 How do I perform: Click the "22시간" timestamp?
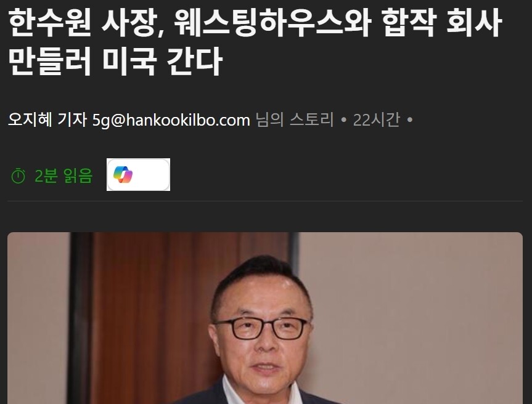tap(376, 119)
